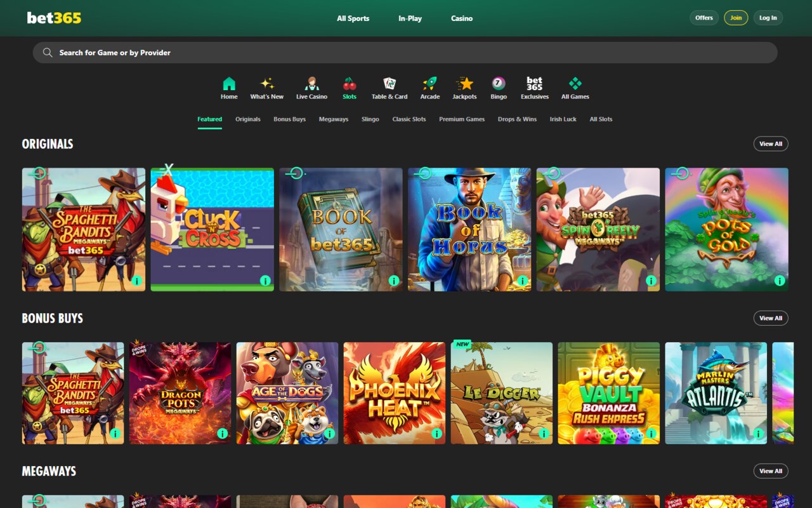812x508 pixels.
Task: Focus the Search for Game or Provider field
Action: pyautogui.click(x=405, y=53)
